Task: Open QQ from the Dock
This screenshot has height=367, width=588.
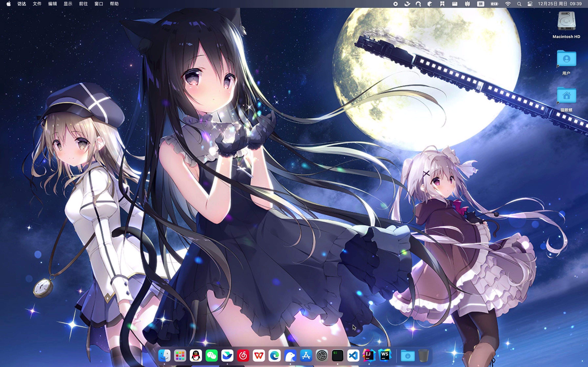Action: 196,356
